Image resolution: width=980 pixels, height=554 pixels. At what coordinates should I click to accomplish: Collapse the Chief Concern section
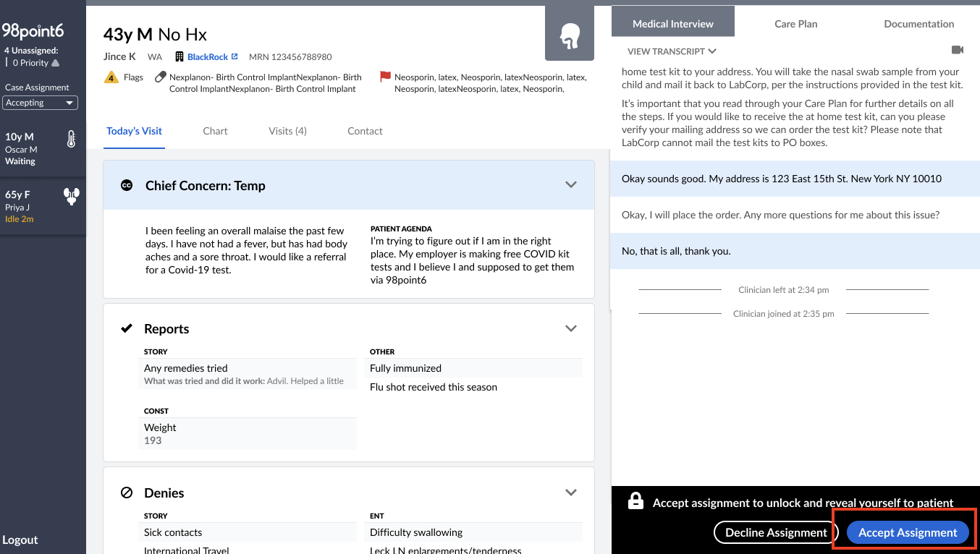571,185
